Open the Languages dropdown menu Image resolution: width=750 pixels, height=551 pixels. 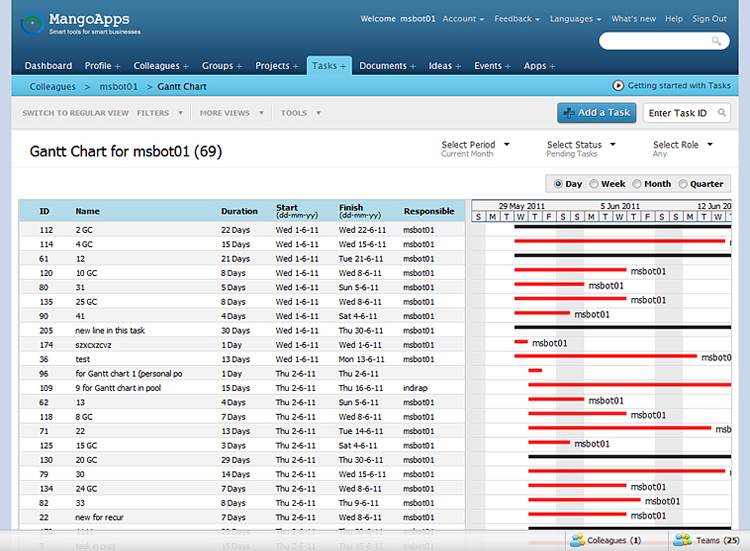click(x=575, y=19)
